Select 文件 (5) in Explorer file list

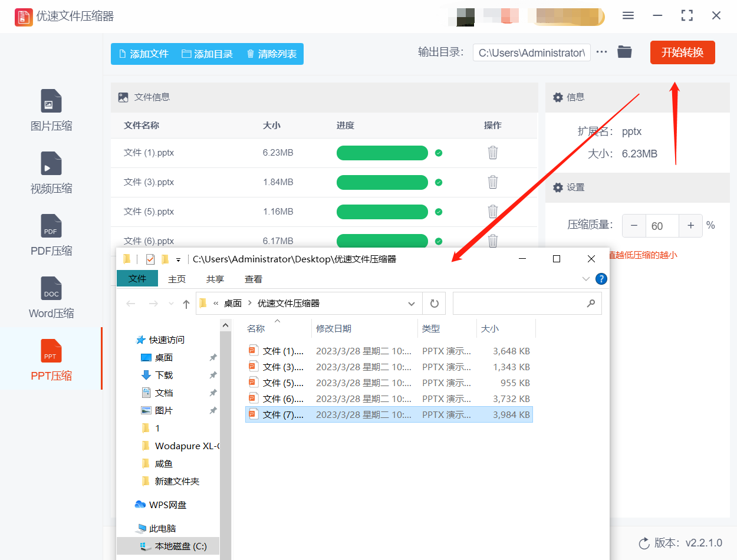tap(389, 383)
